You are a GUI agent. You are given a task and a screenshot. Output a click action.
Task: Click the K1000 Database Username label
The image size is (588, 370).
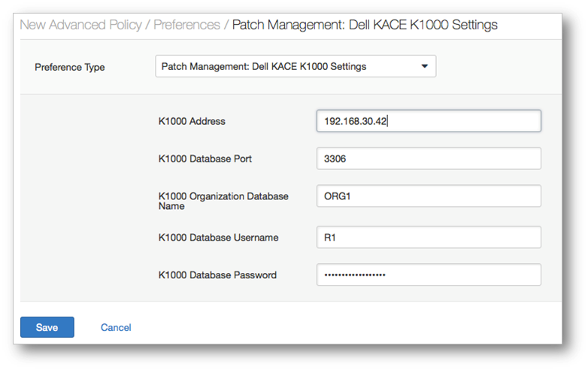click(x=218, y=238)
